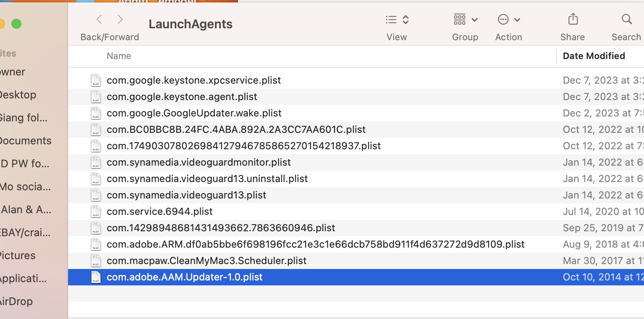Open the D PW fo... sidebar folder
This screenshot has height=319, width=644.
click(x=25, y=164)
